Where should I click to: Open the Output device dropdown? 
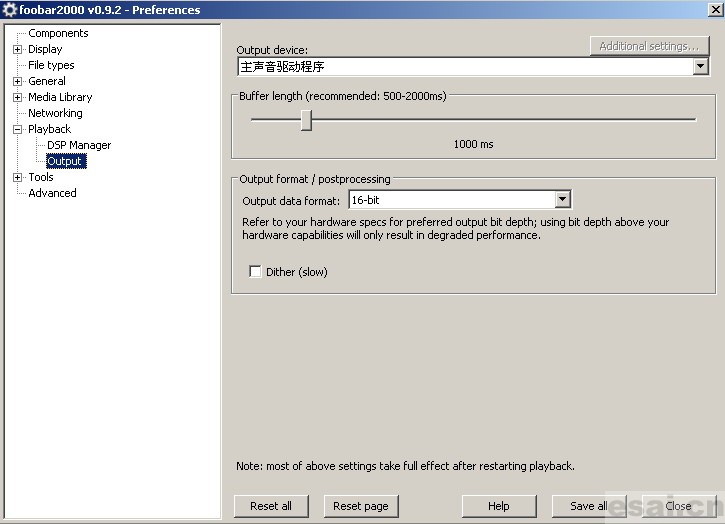[700, 67]
